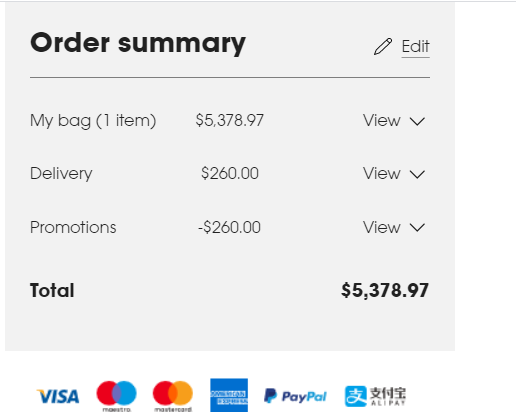Expand the My bag chevron arrow
Screen dimensions: 516x412
(x=417, y=121)
